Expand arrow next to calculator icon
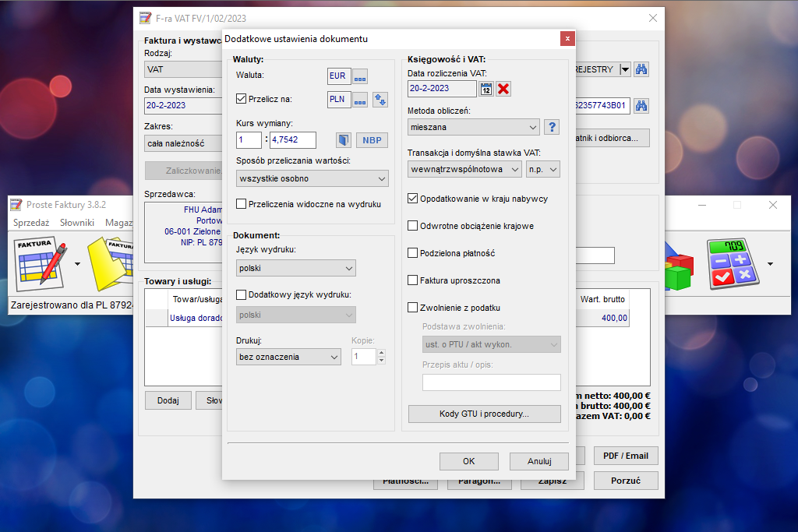This screenshot has height=532, width=798. (770, 264)
